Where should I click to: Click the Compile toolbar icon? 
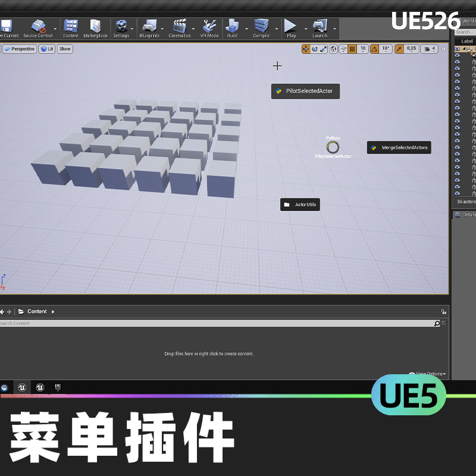(261, 26)
